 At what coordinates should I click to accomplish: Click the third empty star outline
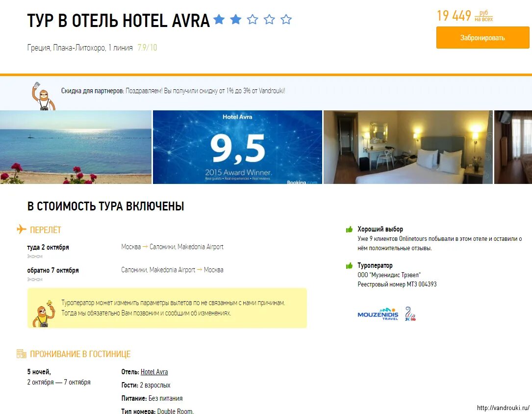coord(253,19)
